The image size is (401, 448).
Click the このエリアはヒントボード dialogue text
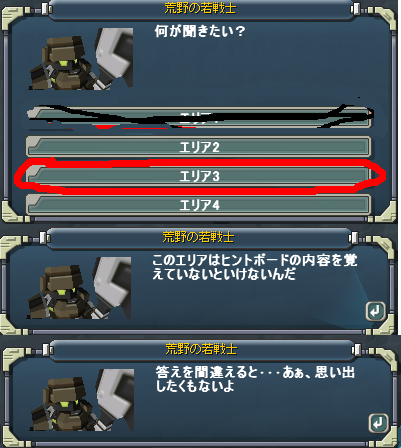click(255, 268)
